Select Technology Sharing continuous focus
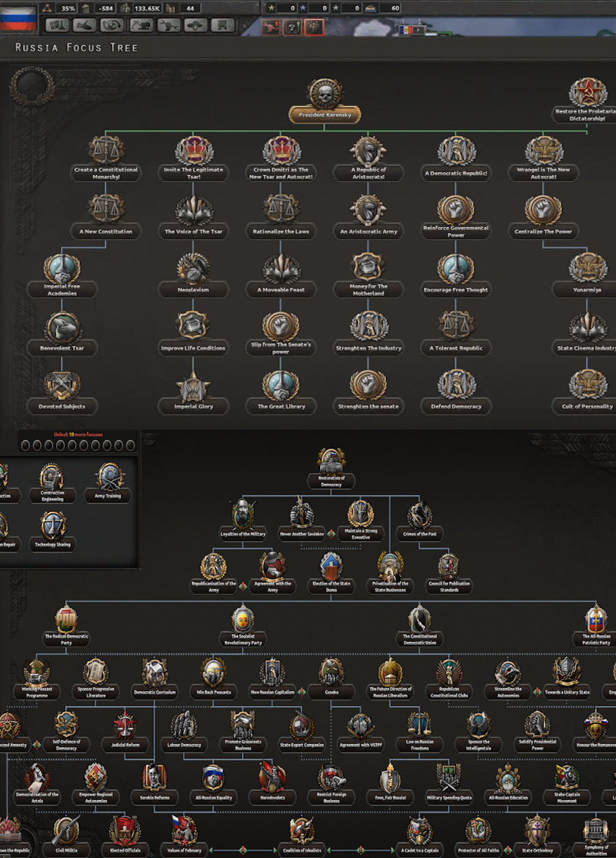This screenshot has width=616, height=858. coord(52,531)
